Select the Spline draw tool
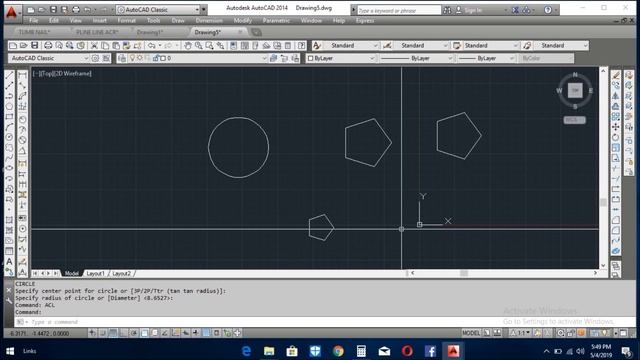 [x=9, y=158]
